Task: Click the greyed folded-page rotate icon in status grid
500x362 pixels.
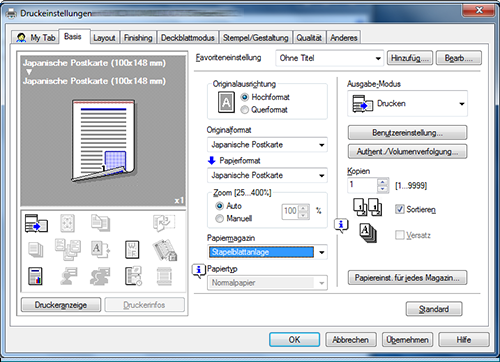Action: click(x=164, y=223)
